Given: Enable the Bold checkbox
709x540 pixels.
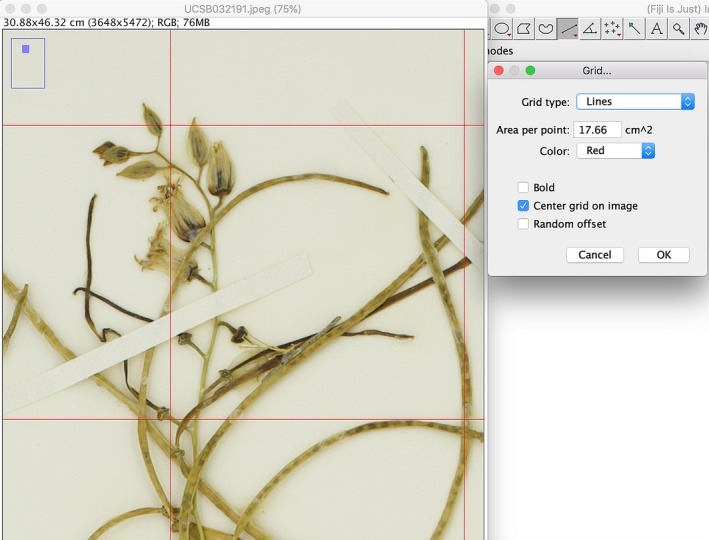Looking at the screenshot, I should click(523, 188).
